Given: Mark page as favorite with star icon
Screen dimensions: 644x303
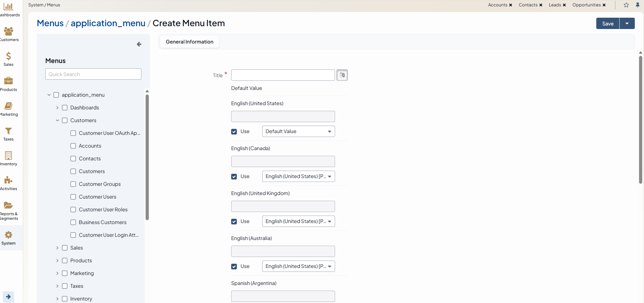Looking at the screenshot, I should [x=626, y=5].
